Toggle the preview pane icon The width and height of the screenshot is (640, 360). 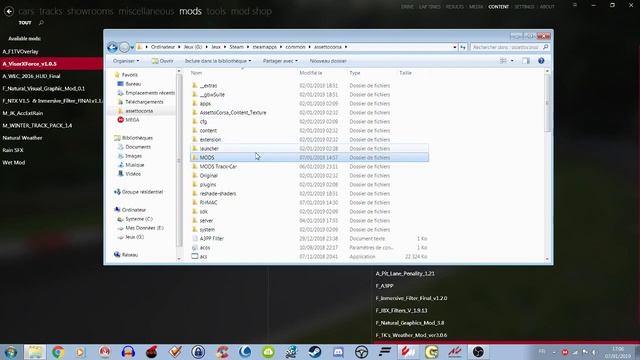tap(526, 61)
